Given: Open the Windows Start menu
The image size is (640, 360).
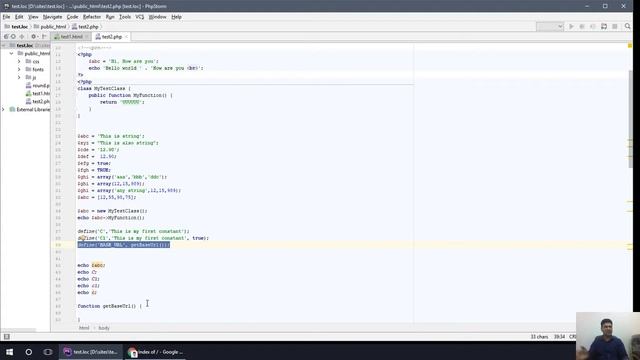Looking at the screenshot, I should click(9, 352).
